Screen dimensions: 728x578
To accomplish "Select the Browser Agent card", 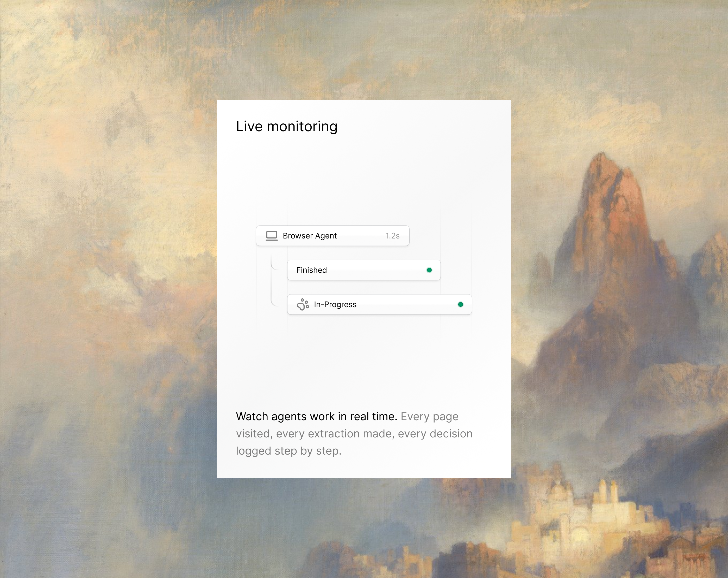I will point(332,236).
